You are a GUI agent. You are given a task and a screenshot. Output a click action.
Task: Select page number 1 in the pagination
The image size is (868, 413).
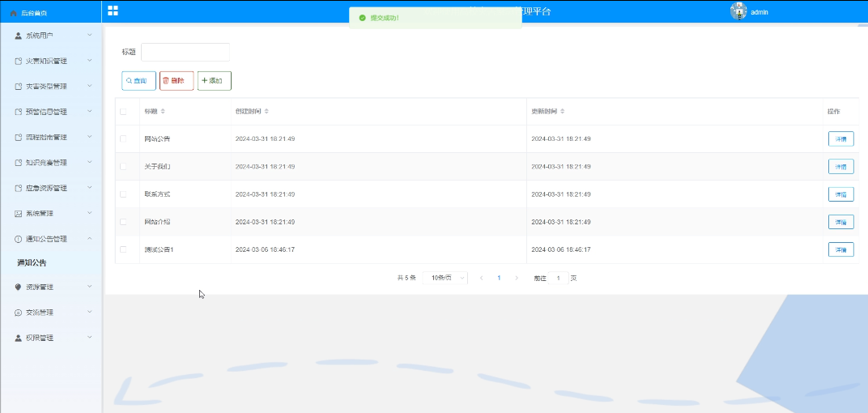[499, 278]
